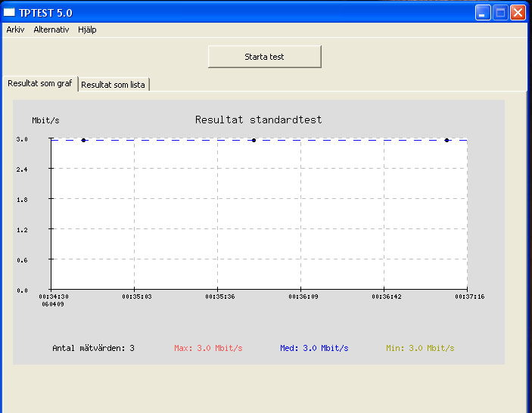Click the 00:35:03 time axis label
This screenshot has height=413, width=532.
coord(137,297)
